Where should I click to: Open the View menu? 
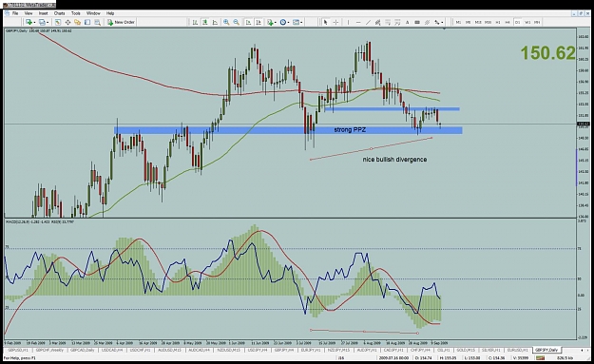[x=29, y=13]
